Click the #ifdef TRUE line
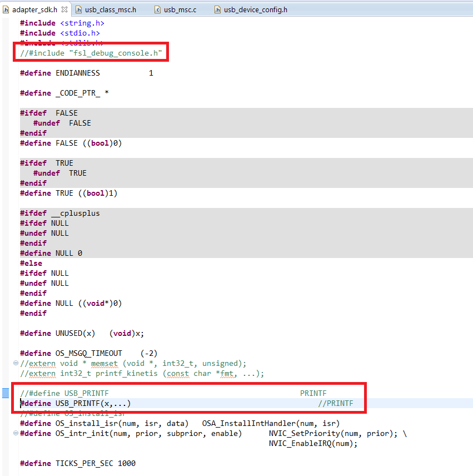This screenshot has width=473, height=476. click(x=47, y=163)
